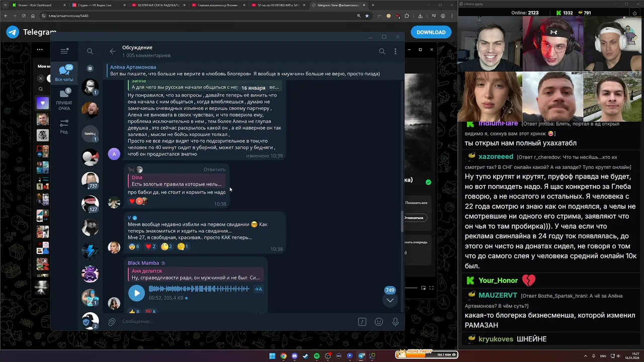Click the chat list search icon
The width and height of the screenshot is (644, 362).
(x=90, y=51)
